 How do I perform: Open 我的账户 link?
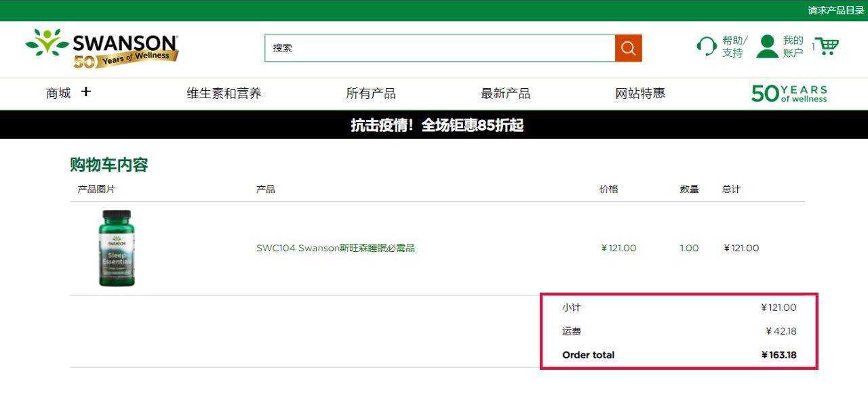click(x=793, y=46)
